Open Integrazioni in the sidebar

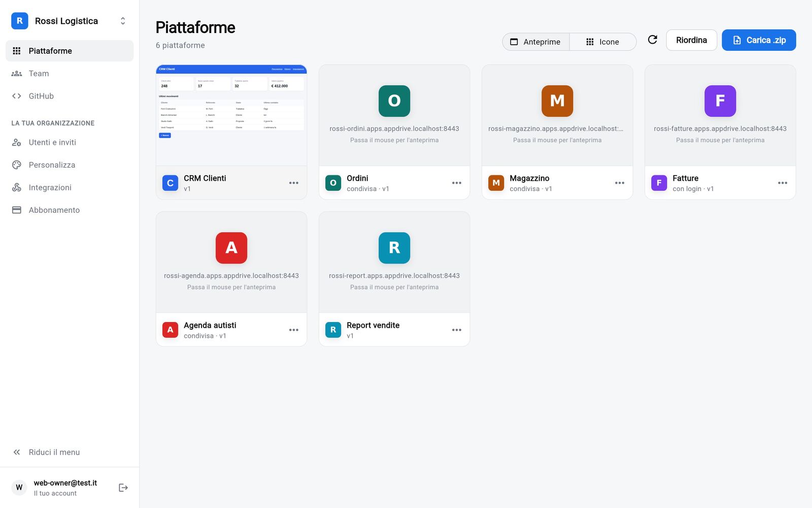coord(70,187)
